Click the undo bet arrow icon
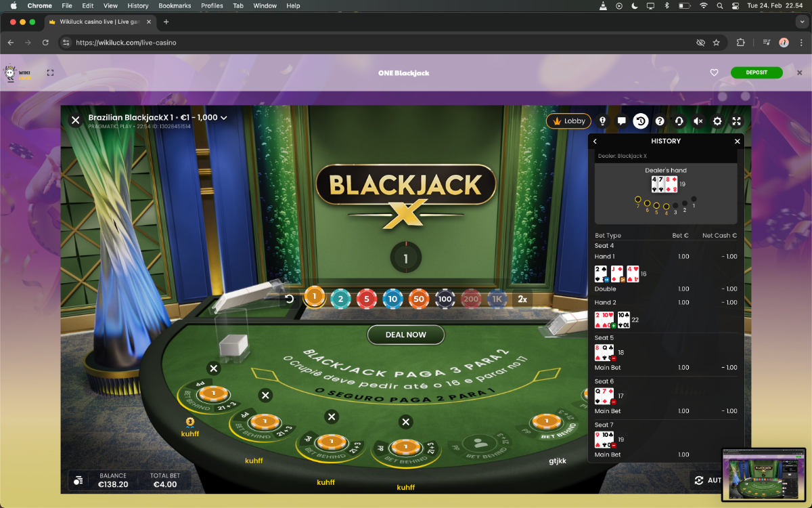Screen dimensions: 812x508 290,299
